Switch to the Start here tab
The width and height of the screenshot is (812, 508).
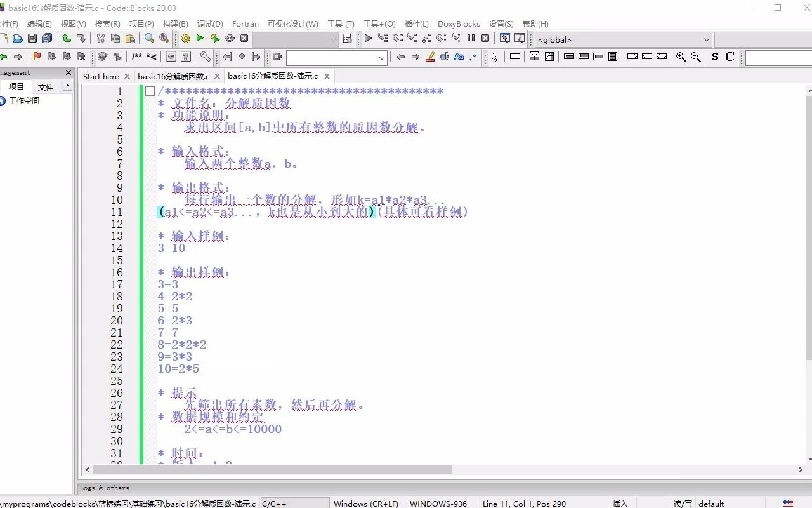101,76
